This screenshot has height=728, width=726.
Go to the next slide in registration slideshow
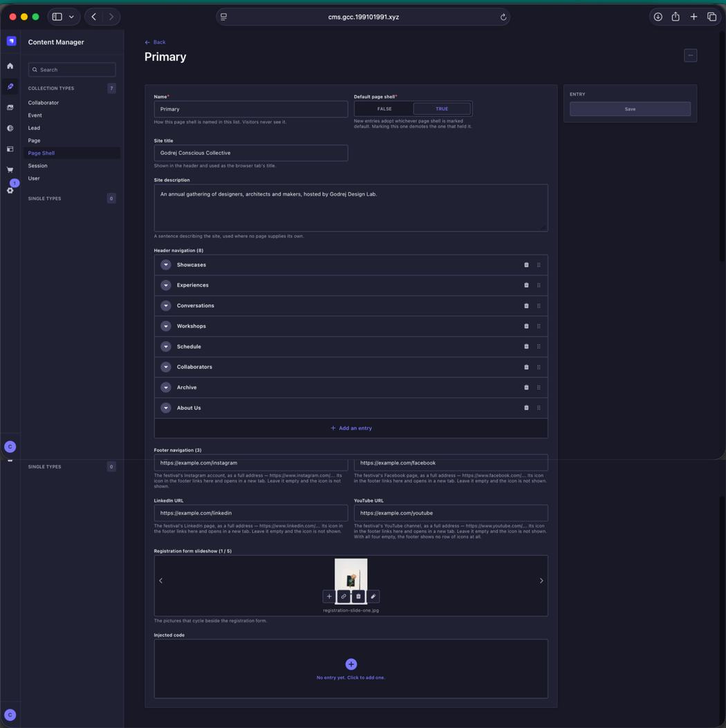[x=541, y=580]
